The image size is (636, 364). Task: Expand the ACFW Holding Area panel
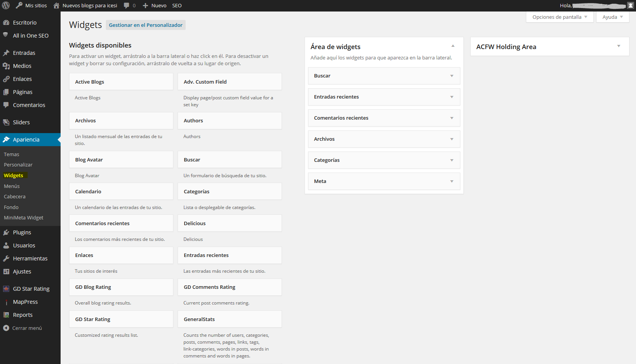(618, 46)
